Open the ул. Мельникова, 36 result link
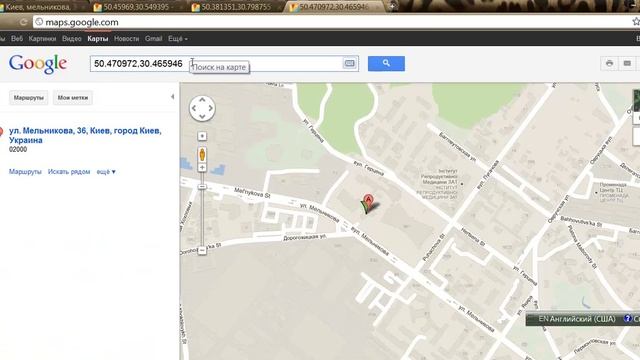This screenshot has width=640, height=360. coord(85,136)
